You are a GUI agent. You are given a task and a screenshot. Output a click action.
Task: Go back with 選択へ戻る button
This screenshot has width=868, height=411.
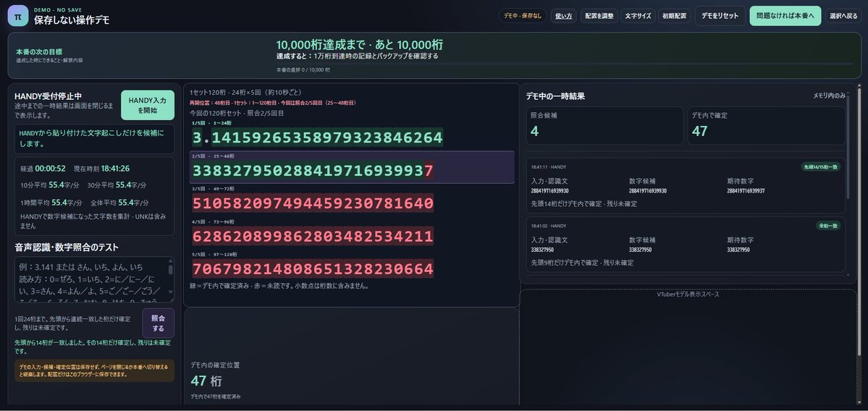tap(843, 16)
